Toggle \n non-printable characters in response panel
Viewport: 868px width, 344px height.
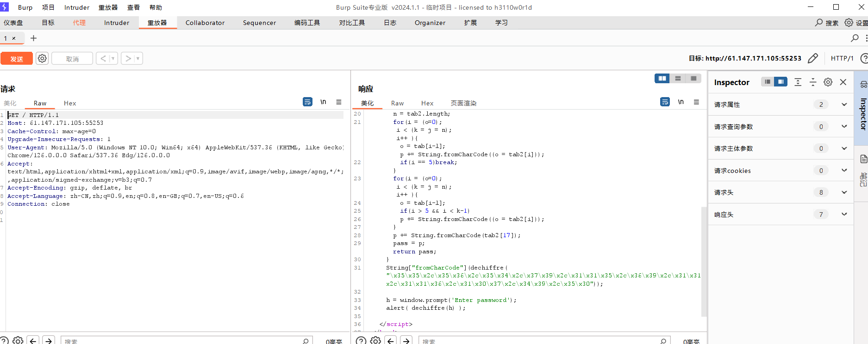point(681,102)
